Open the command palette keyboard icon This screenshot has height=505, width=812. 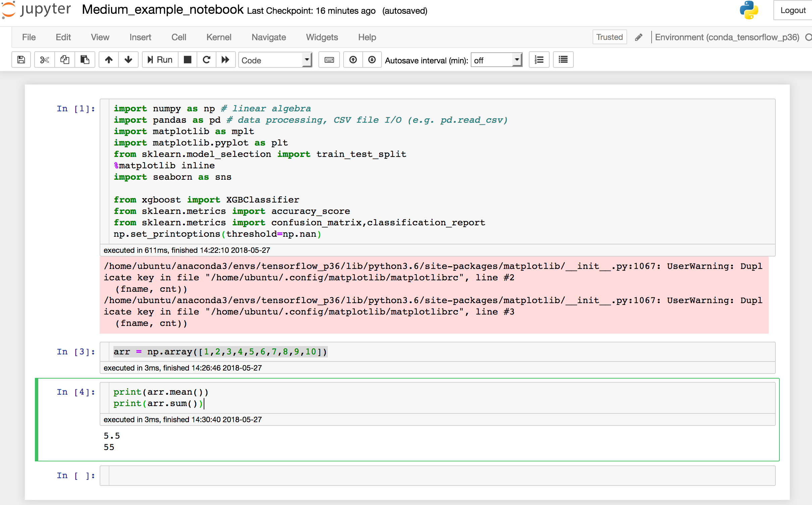pos(328,59)
